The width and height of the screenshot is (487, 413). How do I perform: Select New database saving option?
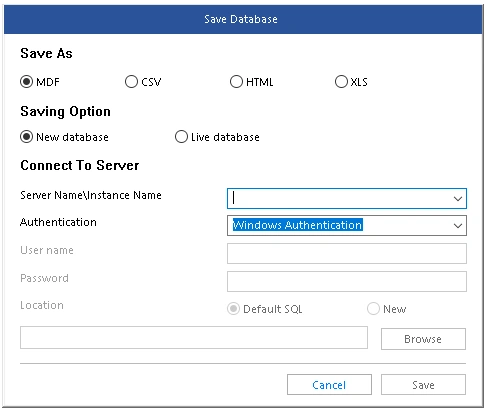pyautogui.click(x=26, y=137)
